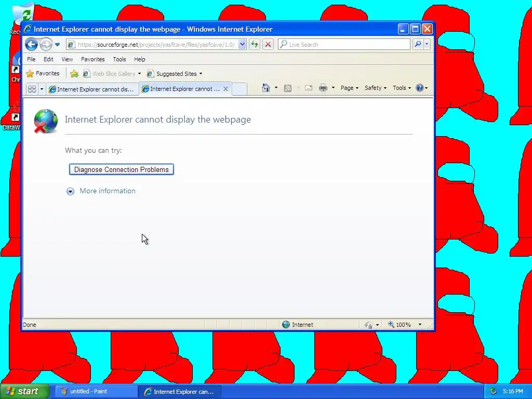This screenshot has height=399, width=532.
Task: Switch to first Internet Explorer cannot display tab
Action: click(92, 89)
